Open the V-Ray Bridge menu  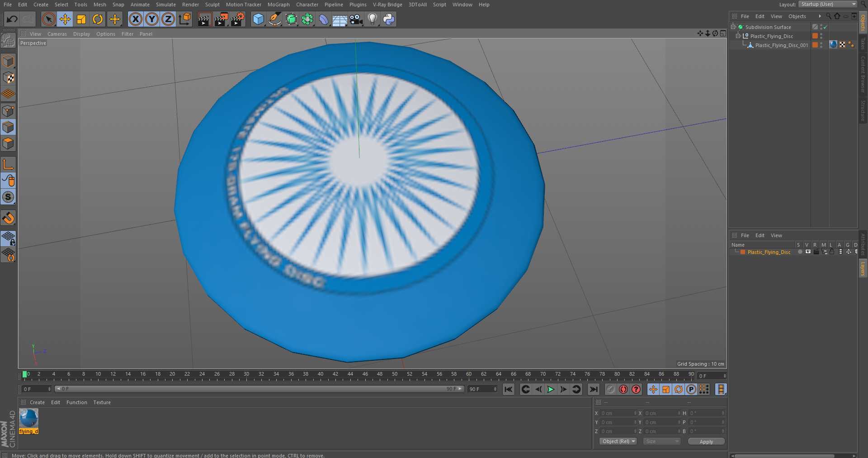(387, 5)
